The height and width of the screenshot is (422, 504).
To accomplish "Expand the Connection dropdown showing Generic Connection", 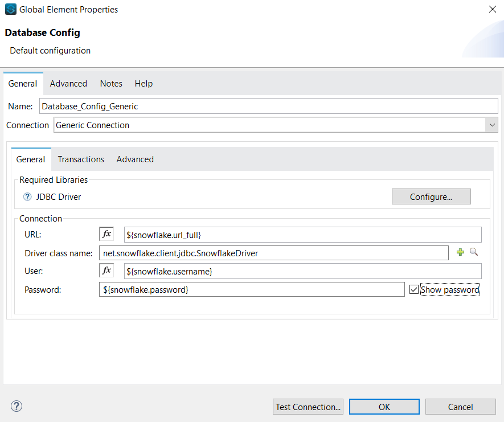I will pos(491,125).
